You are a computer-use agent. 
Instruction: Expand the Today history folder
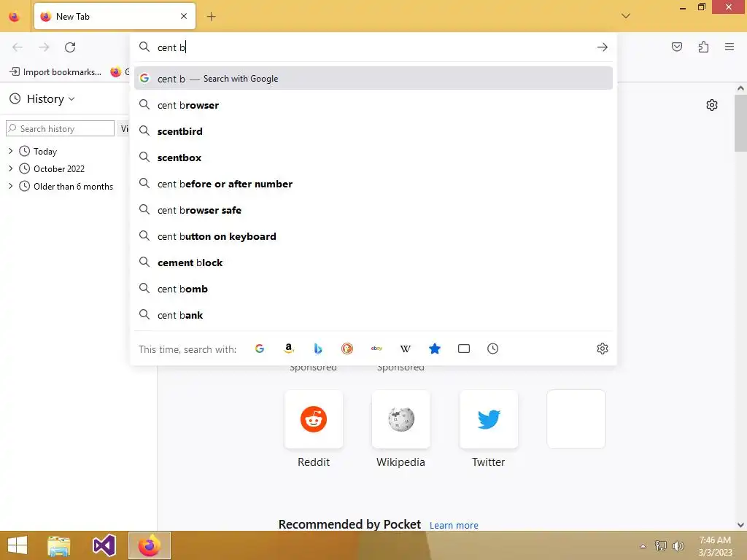(x=10, y=151)
